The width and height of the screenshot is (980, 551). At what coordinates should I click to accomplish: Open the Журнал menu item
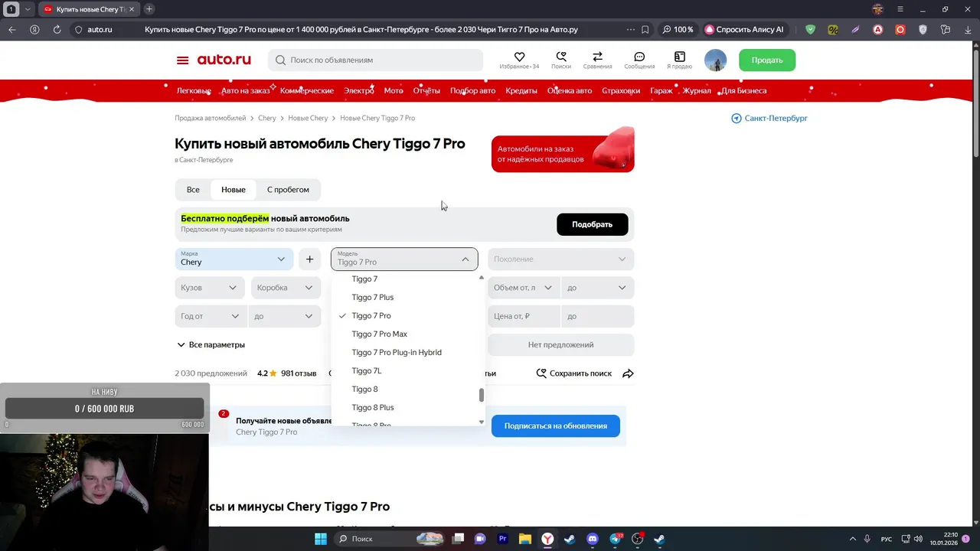697,90
